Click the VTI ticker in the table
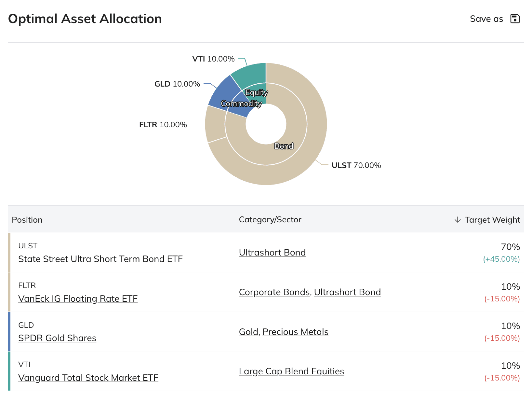Viewport: 532px width, 401px height. pyautogui.click(x=24, y=365)
